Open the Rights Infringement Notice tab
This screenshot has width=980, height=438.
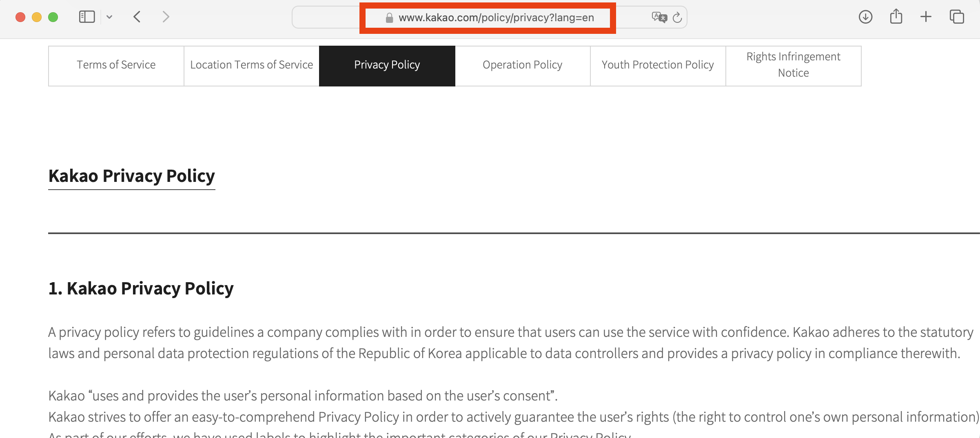(x=794, y=66)
